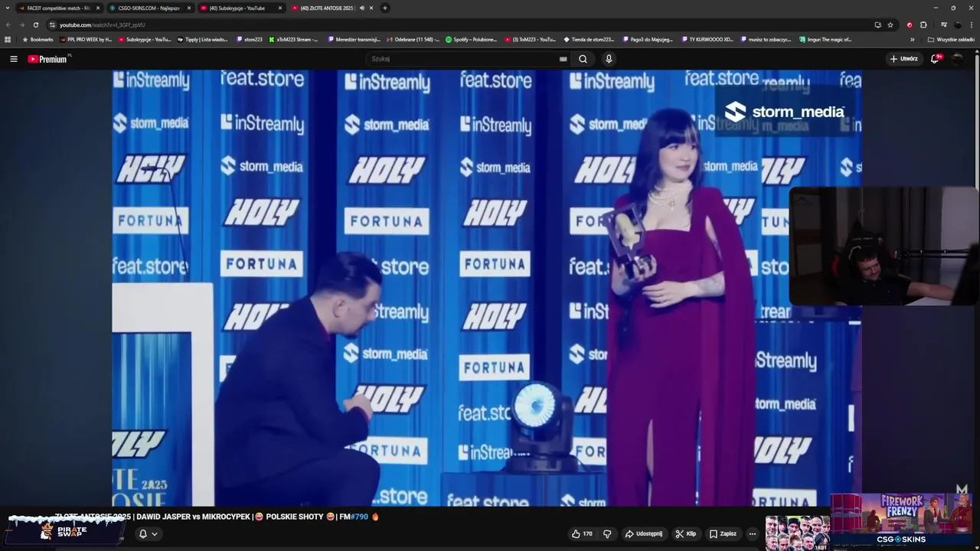Open Wszystkie zakładki folder
980x551 pixels.
coord(951,39)
